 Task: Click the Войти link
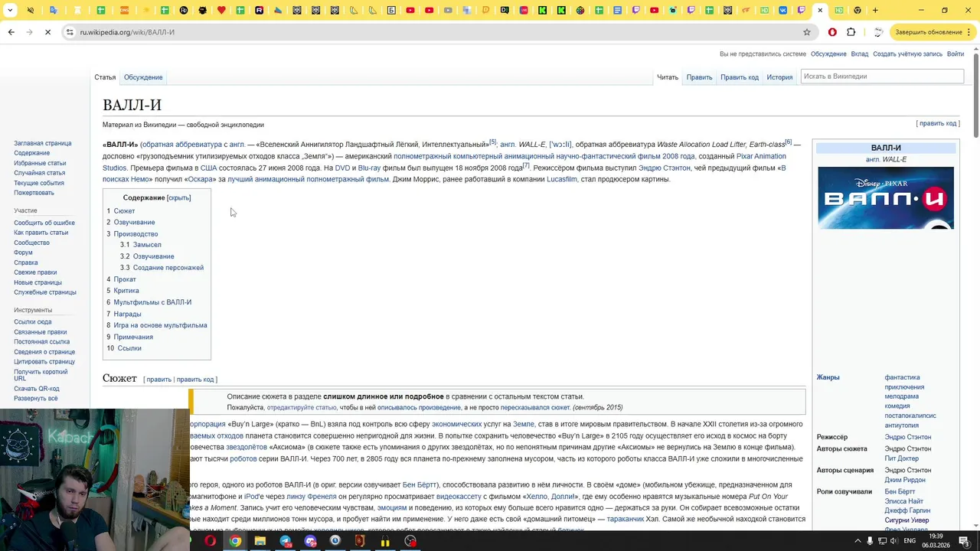955,54
